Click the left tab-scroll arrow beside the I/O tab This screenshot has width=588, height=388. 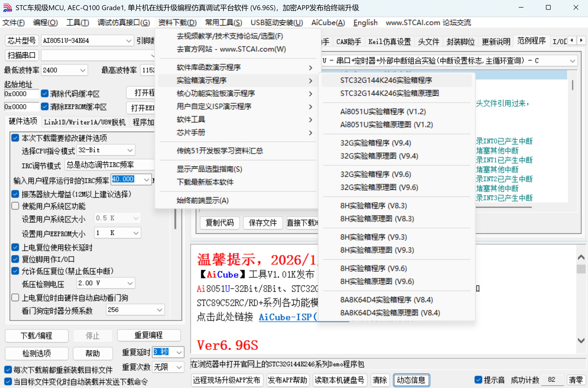click(572, 40)
